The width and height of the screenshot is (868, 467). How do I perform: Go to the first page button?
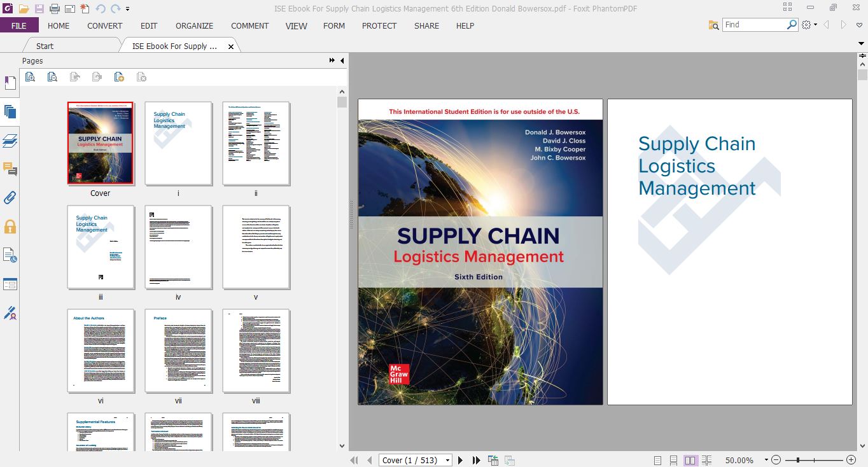coord(354,460)
